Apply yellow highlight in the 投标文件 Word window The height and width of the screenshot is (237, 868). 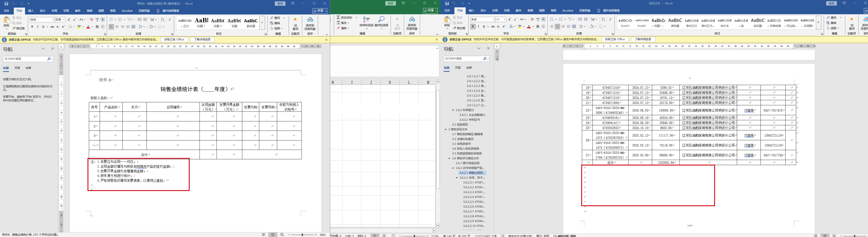[520, 26]
